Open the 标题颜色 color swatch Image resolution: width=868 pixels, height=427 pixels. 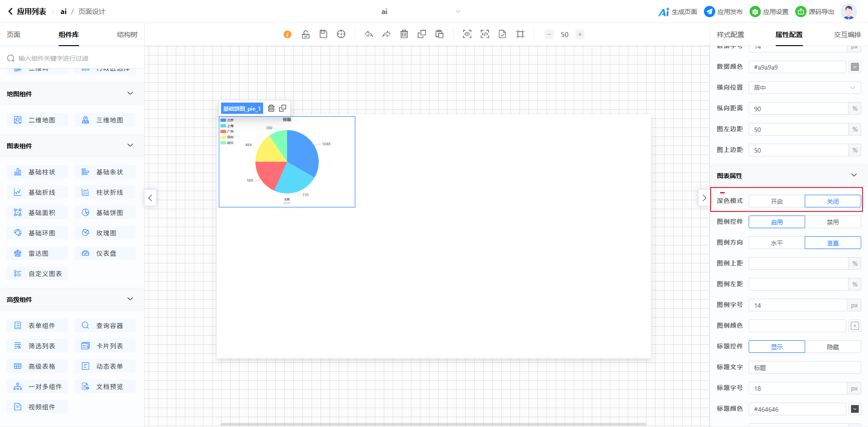(854, 409)
